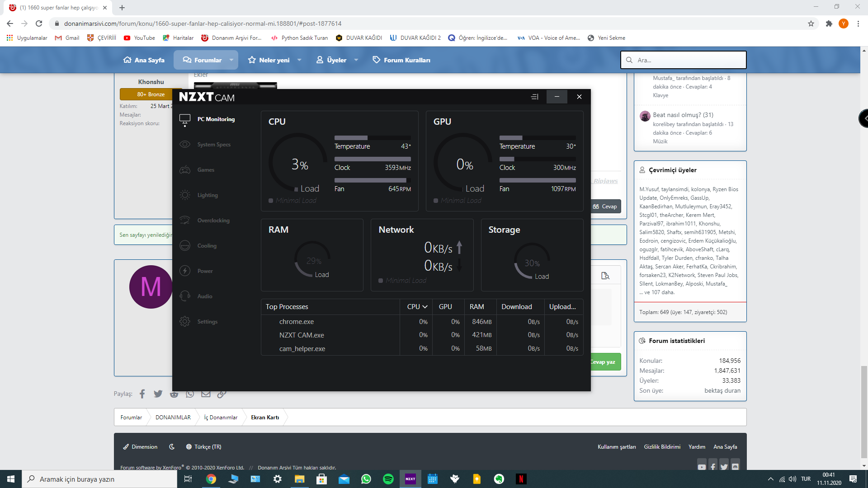Open Chrome extensions puzzle icon
868x488 pixels.
pos(829,23)
